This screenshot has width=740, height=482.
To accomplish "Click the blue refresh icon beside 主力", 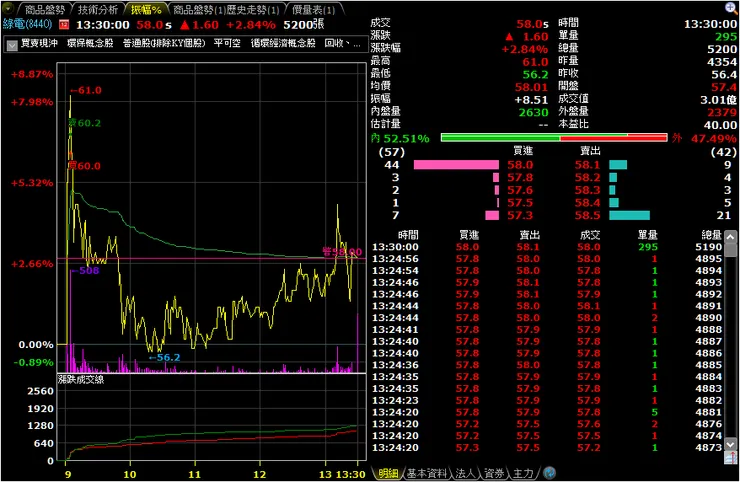I will 549,473.
